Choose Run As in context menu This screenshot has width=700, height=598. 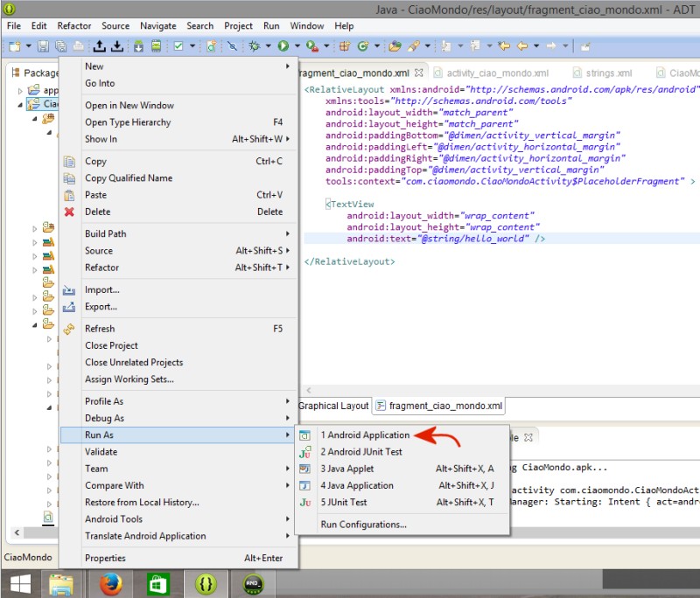click(x=178, y=435)
